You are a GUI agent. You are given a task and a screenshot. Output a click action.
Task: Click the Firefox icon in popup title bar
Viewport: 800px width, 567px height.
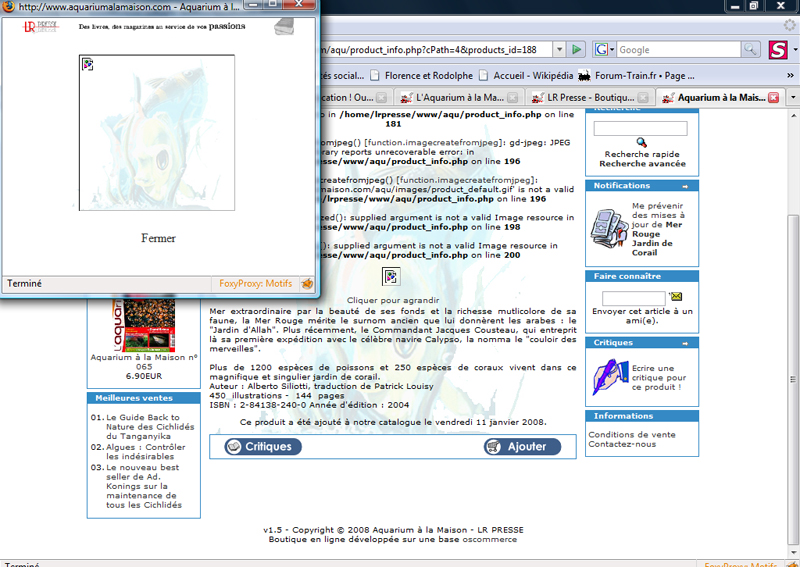click(9, 7)
